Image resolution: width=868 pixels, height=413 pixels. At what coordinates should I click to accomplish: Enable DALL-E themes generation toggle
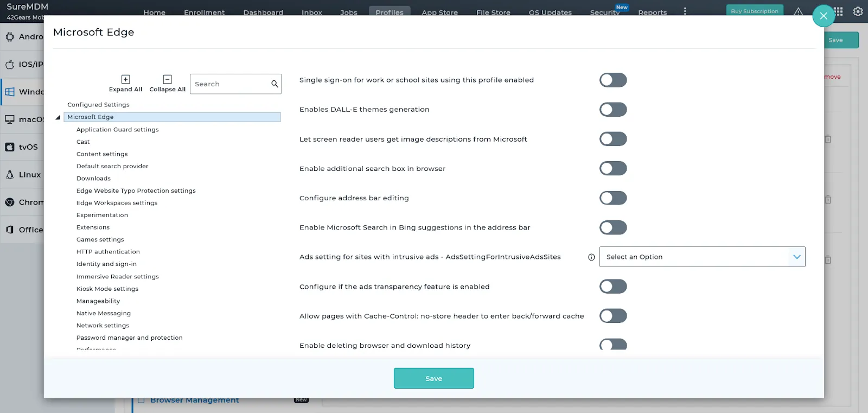point(613,110)
